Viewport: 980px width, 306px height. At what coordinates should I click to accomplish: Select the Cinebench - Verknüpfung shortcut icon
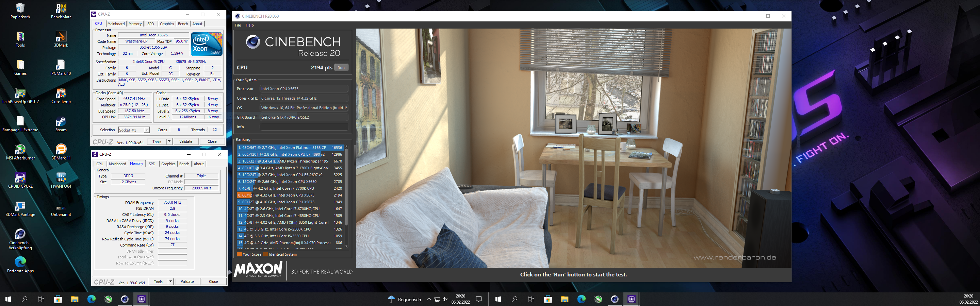pyautogui.click(x=20, y=239)
